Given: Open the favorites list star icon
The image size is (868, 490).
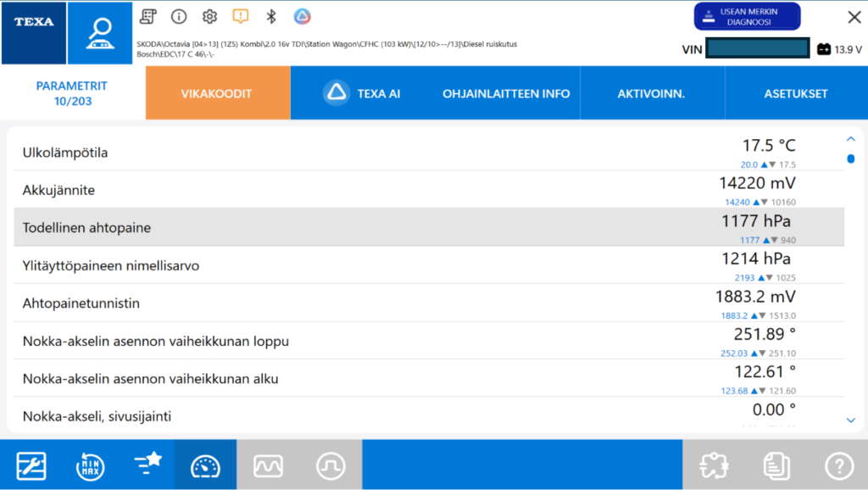Looking at the screenshot, I should 147,464.
